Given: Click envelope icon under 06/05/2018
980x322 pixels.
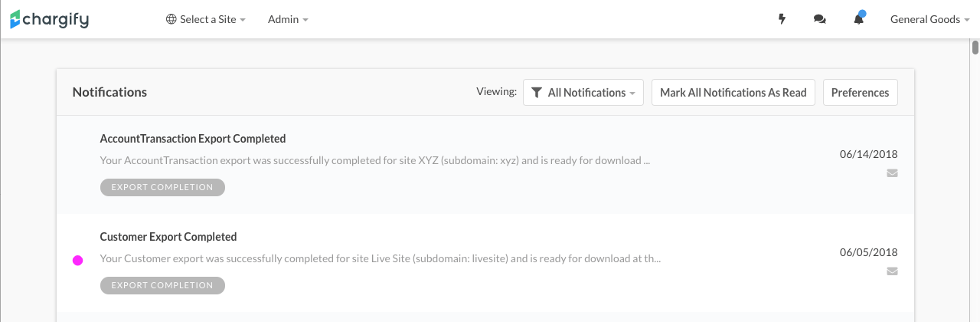Looking at the screenshot, I should (x=892, y=271).
